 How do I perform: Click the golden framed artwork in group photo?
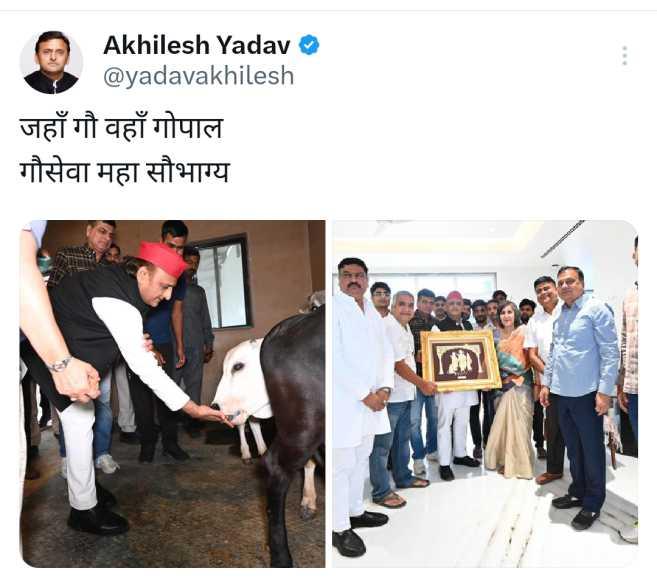[x=461, y=360]
